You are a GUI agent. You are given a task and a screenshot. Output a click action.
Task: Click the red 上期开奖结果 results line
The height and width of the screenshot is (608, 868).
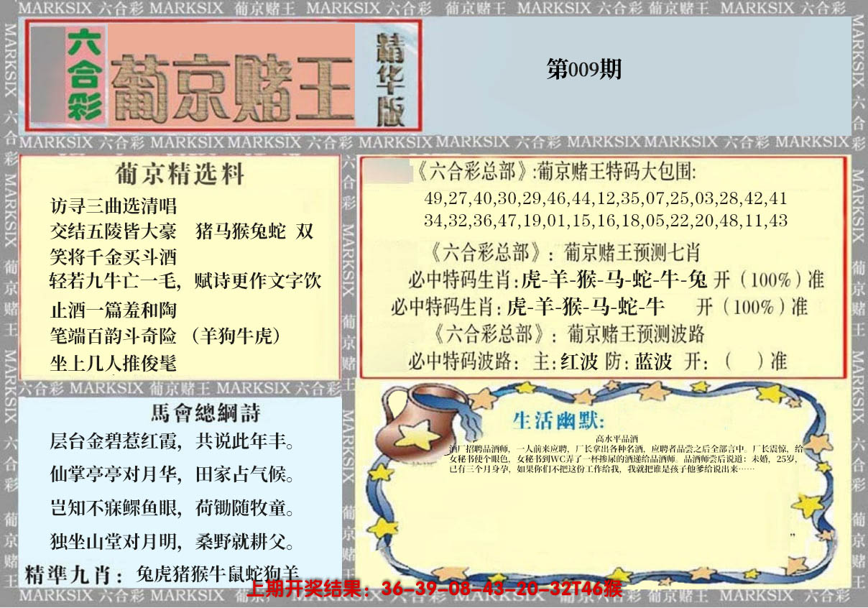434,590
